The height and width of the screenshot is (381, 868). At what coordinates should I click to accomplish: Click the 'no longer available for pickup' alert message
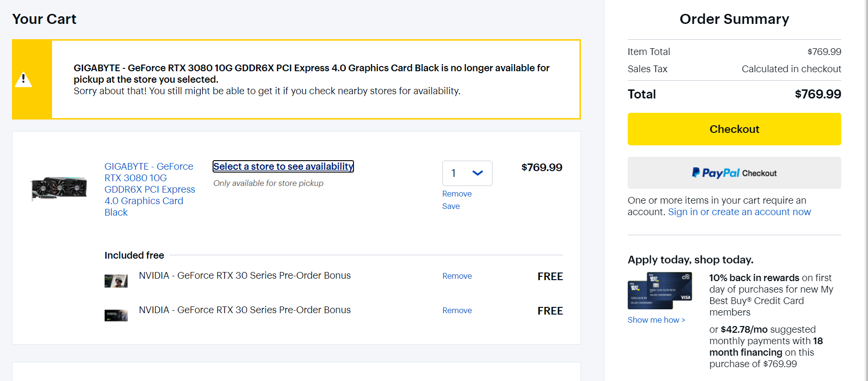[311, 74]
